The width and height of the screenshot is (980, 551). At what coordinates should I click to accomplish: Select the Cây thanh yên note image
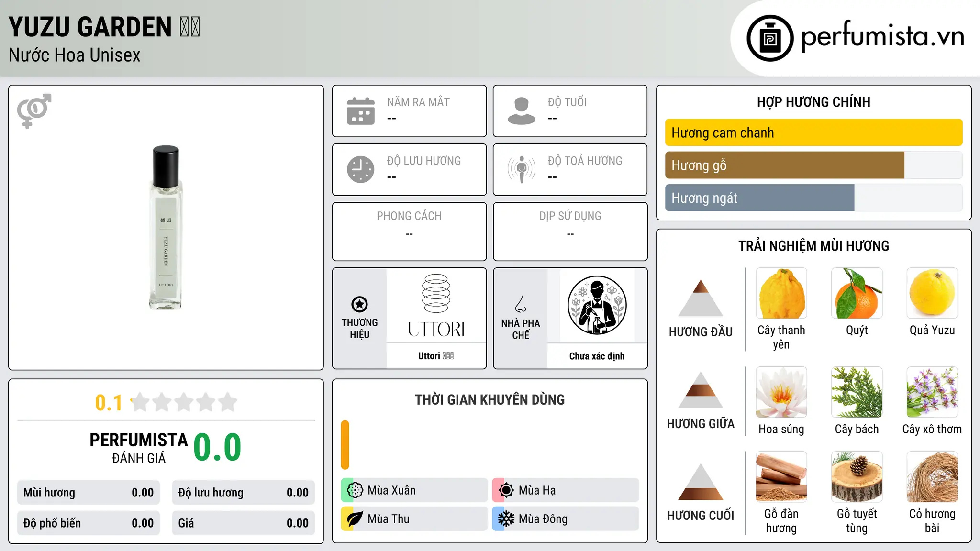click(781, 293)
